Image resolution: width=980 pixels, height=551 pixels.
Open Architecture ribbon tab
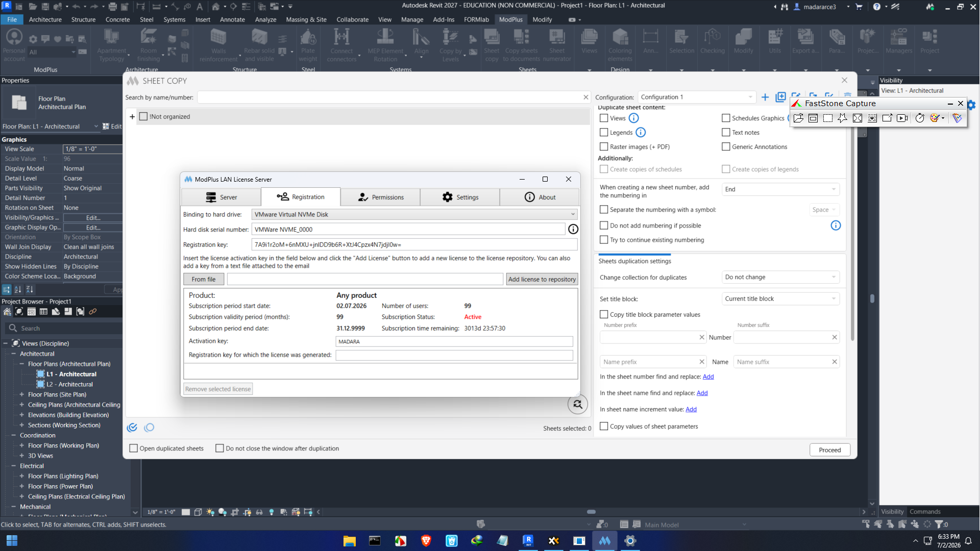45,19
